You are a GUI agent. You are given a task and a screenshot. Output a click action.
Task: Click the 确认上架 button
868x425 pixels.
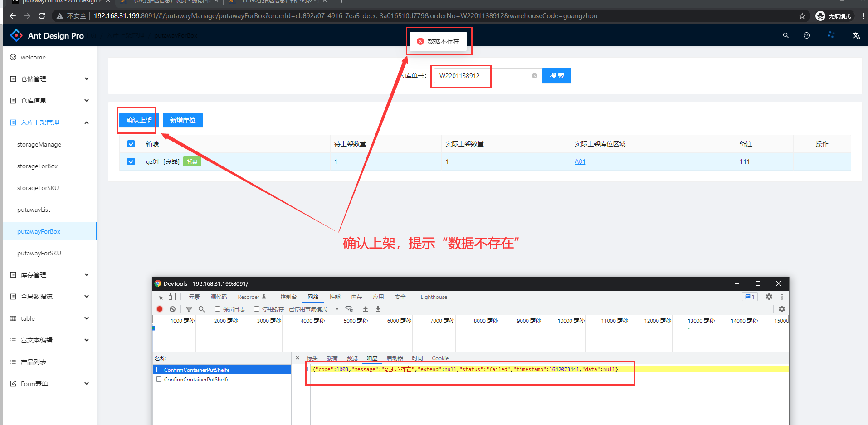click(x=139, y=120)
